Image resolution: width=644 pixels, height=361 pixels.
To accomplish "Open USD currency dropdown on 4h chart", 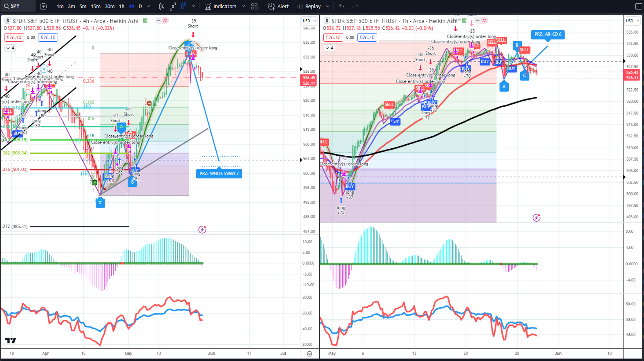I will click(309, 21).
